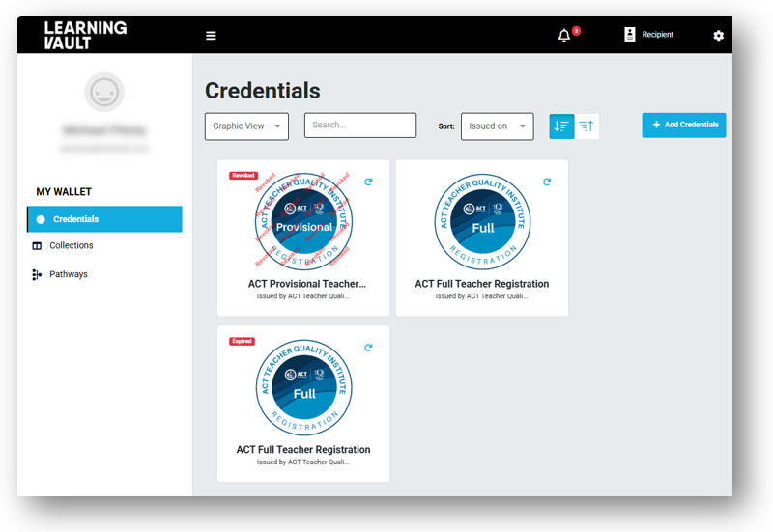The image size is (773, 532).
Task: Open the notifications bell
Action: click(x=564, y=36)
